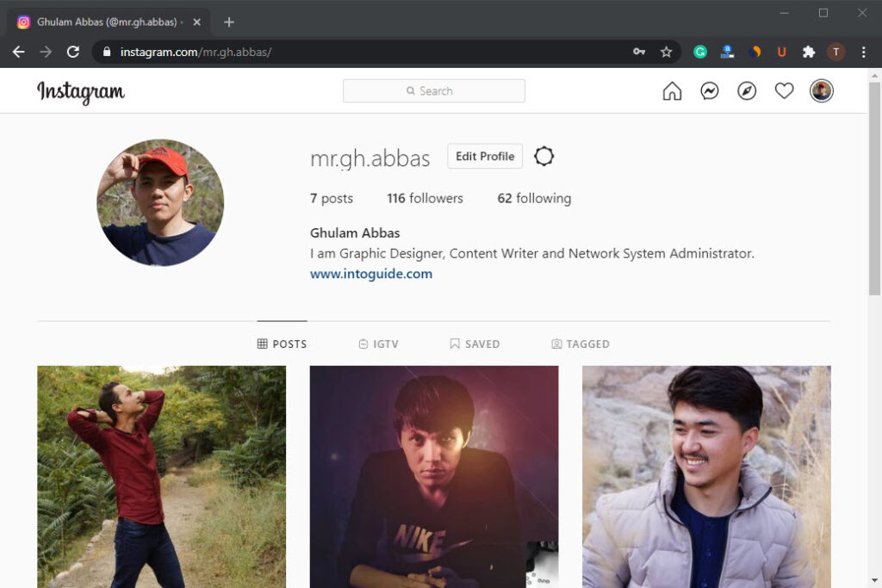Select the Ghulam Abbas browser tab
Viewport: 882px width, 588px height.
[107, 22]
